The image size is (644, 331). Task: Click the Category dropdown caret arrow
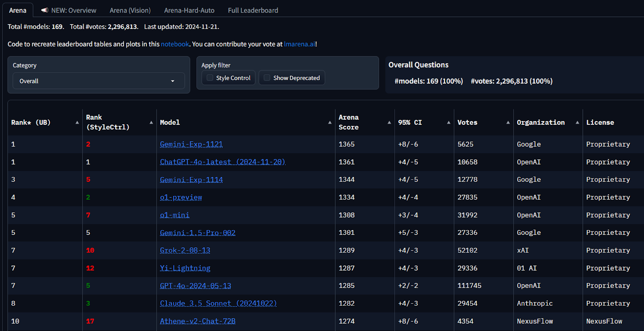[173, 81]
